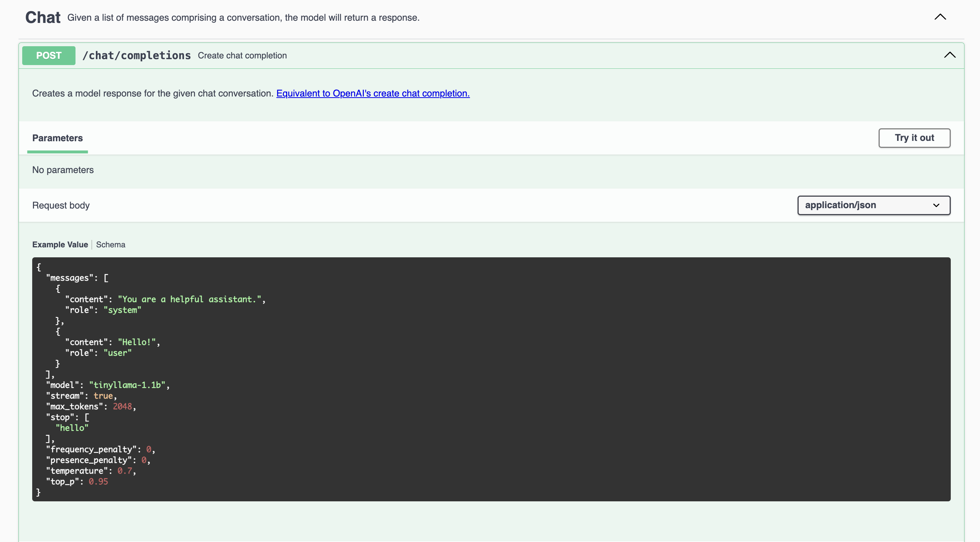Open the Parameters tab
Viewport: 980px width, 542px height.
tap(57, 138)
